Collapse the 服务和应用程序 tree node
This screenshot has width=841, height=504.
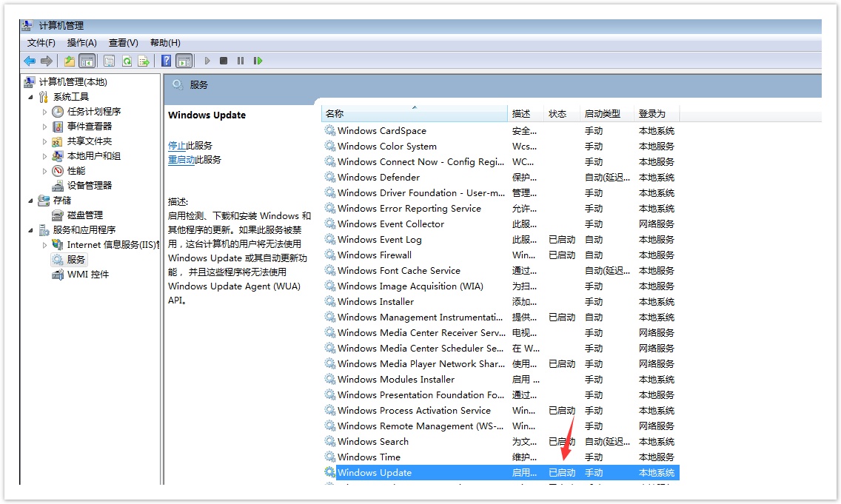(x=30, y=230)
